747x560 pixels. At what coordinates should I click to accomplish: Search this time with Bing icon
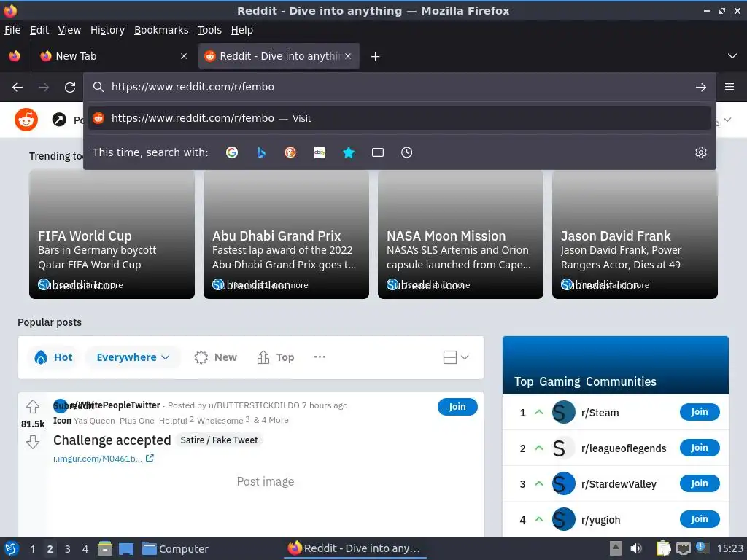point(261,152)
